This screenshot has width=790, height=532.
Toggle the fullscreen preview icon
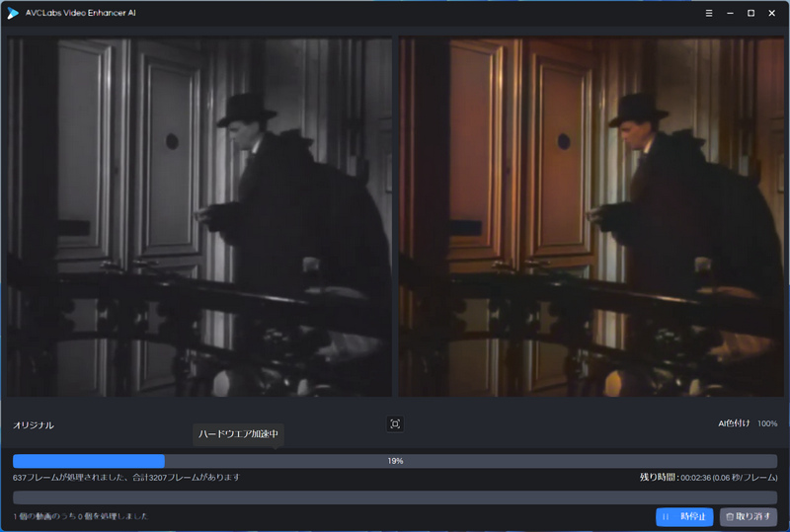[395, 423]
